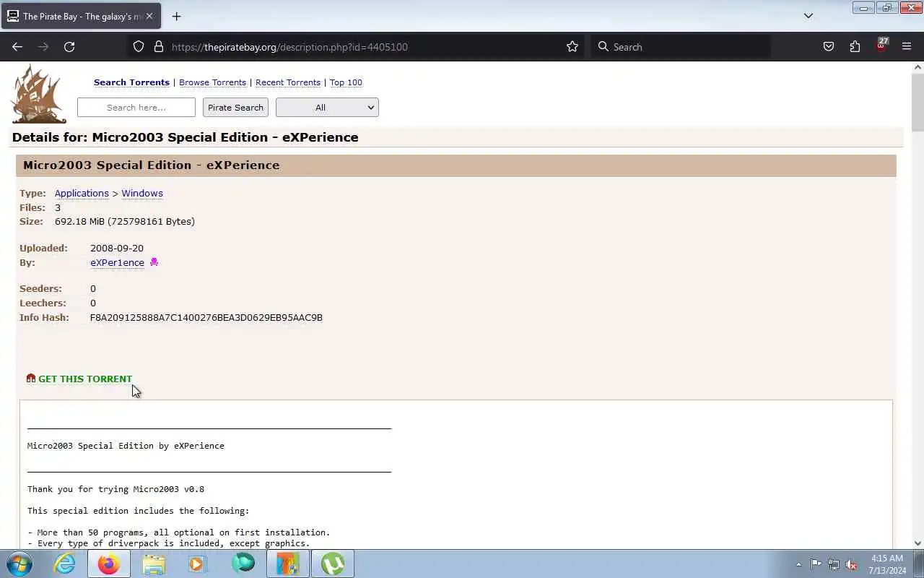The image size is (924, 578).
Task: Click the magnet icon beside GET THIS TORRENT
Action: point(31,378)
